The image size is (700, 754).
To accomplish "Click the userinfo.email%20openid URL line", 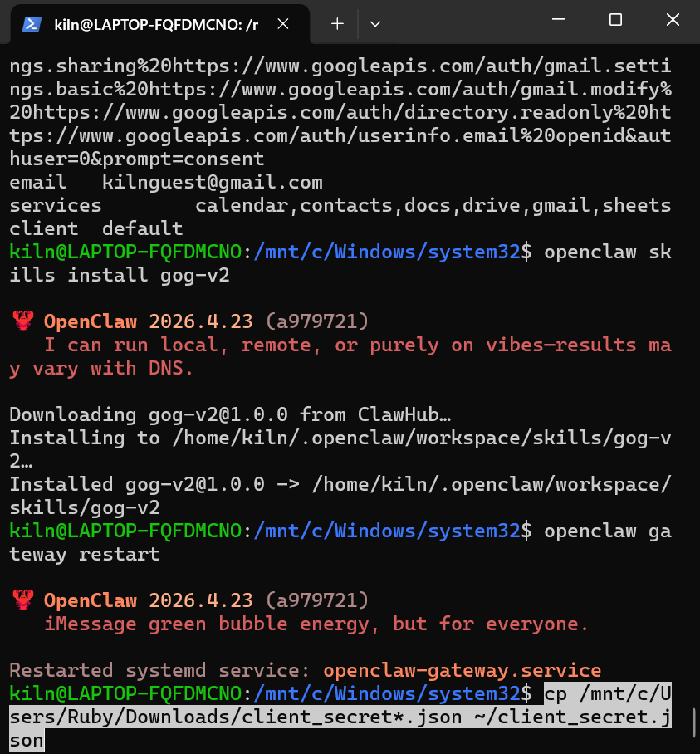I will coord(340,135).
